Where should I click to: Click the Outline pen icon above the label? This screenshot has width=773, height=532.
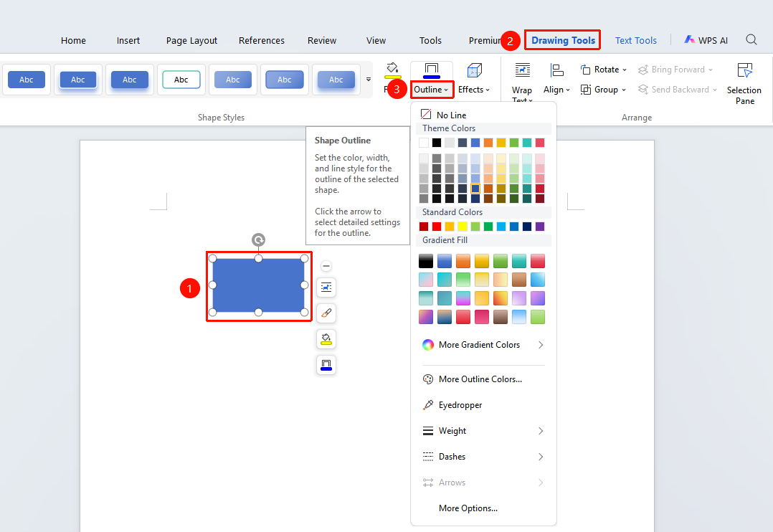(432, 70)
